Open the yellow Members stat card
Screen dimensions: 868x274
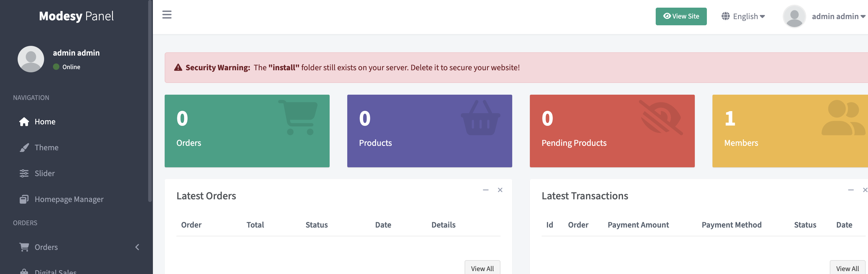tap(790, 131)
